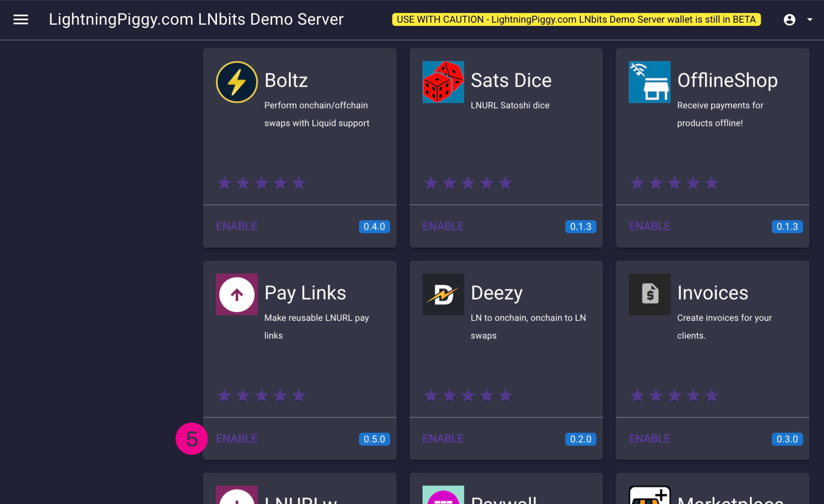The height and width of the screenshot is (504, 824).
Task: Enable the Pay Links extension
Action: pos(236,439)
